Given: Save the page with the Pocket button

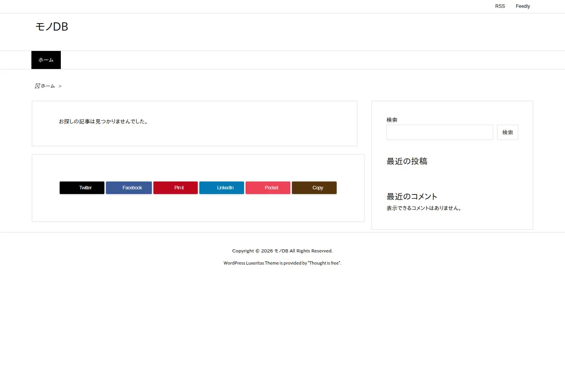Looking at the screenshot, I should (268, 188).
